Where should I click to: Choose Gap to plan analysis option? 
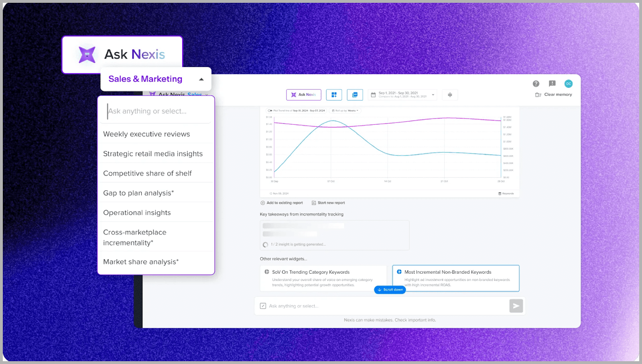click(x=156, y=193)
